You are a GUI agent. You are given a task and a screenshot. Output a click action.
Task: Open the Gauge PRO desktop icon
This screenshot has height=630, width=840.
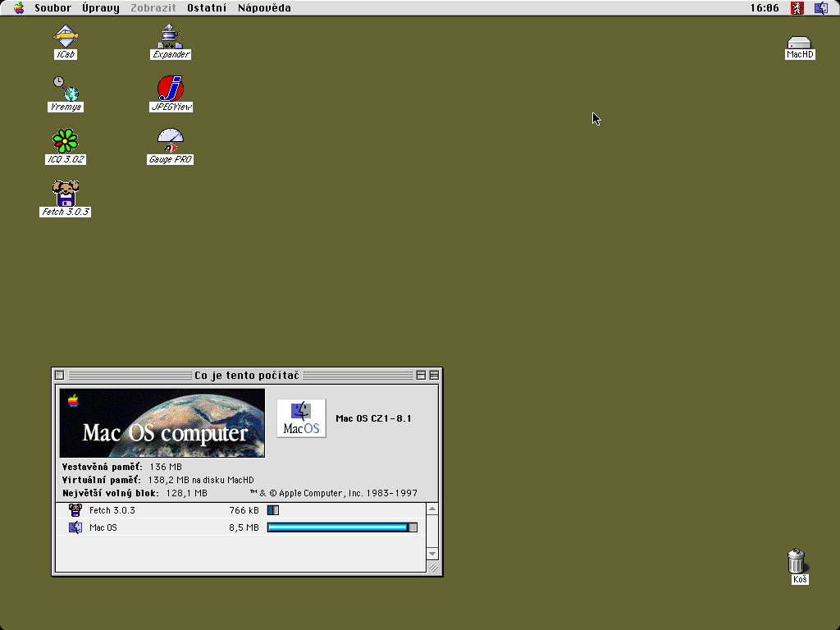(171, 140)
